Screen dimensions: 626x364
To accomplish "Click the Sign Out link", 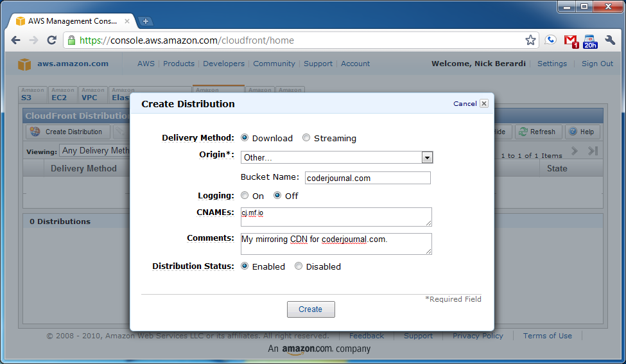I will [597, 64].
